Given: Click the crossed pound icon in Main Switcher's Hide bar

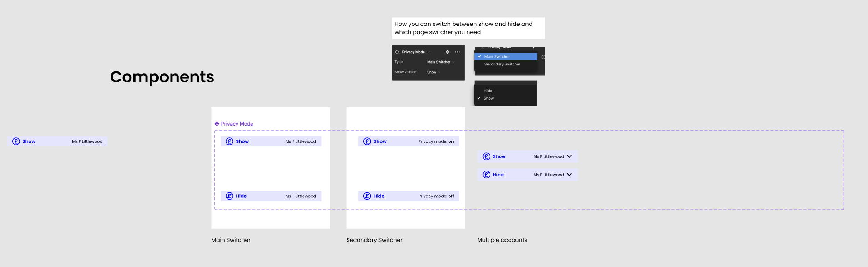Looking at the screenshot, I should tap(229, 196).
